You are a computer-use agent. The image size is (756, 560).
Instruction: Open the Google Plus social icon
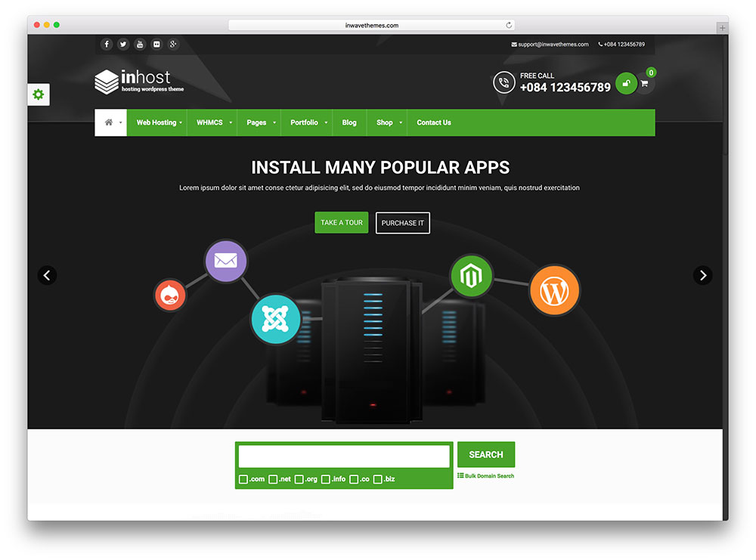click(173, 45)
